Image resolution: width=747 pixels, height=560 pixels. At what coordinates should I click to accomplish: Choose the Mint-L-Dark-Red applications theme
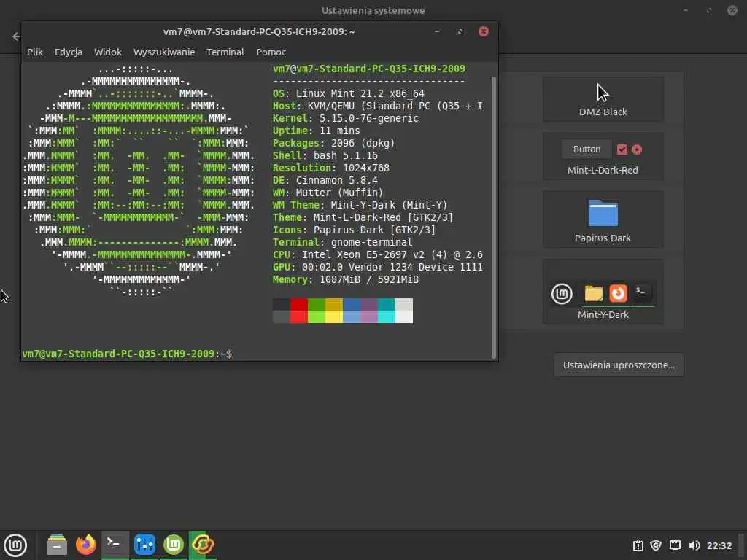(x=603, y=156)
